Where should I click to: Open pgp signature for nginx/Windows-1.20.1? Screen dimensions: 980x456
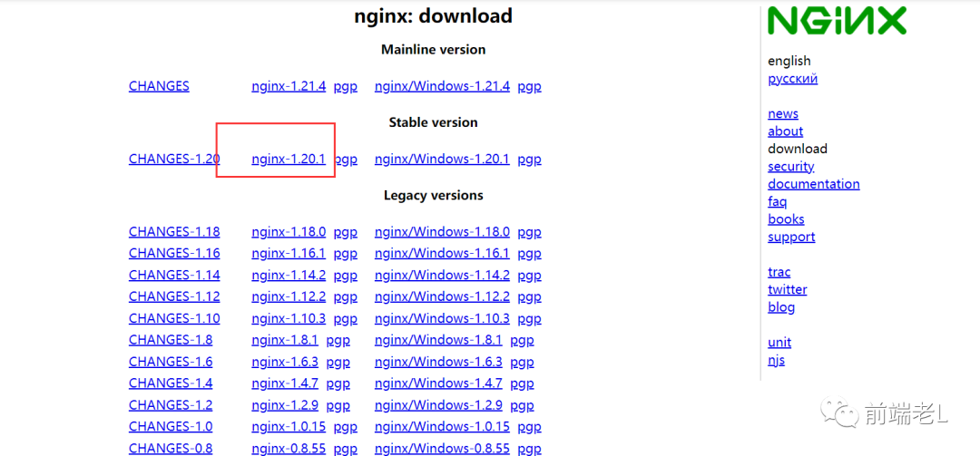tap(529, 160)
